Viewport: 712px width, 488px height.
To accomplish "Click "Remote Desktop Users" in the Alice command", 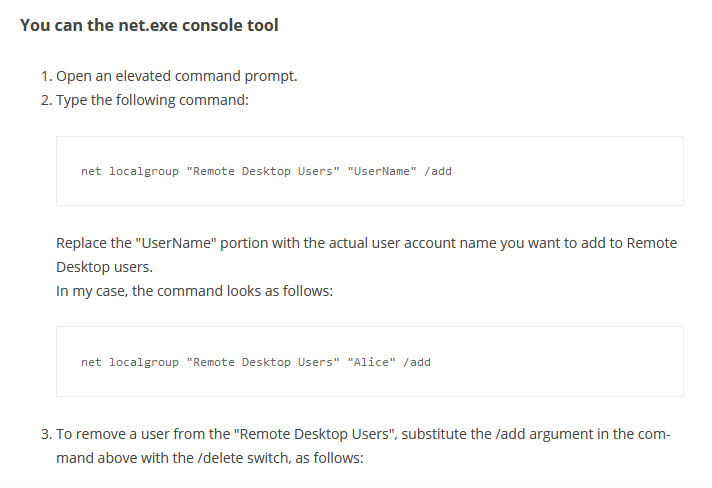I will coord(262,362).
